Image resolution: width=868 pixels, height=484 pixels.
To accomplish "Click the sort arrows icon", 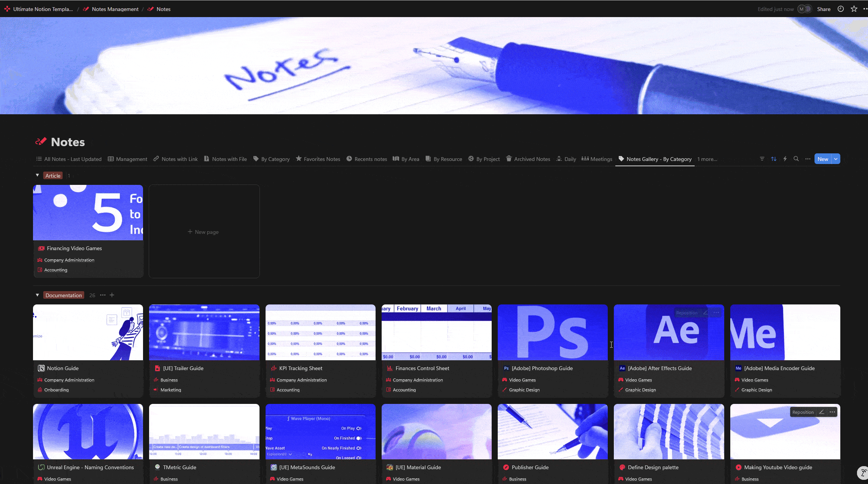I will (x=774, y=159).
